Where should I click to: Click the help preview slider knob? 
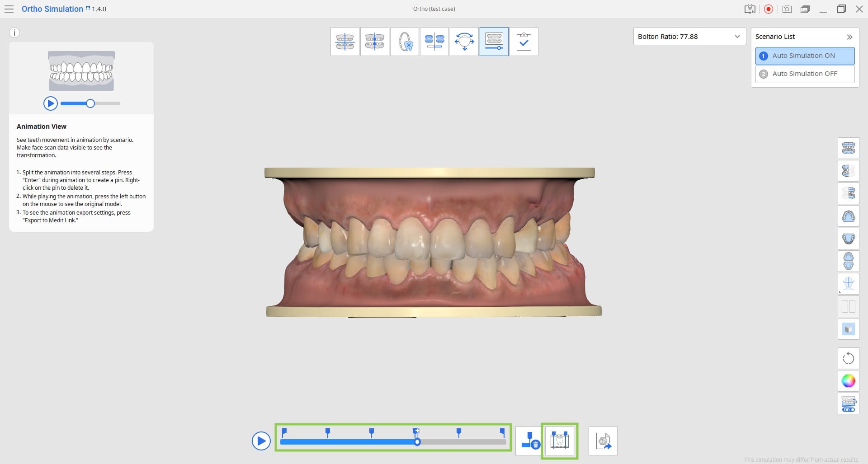(x=90, y=103)
